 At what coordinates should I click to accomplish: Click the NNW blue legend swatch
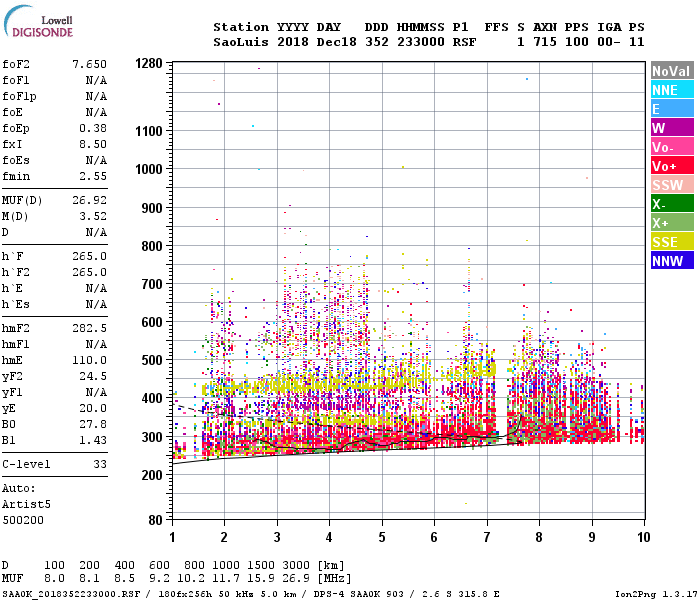672,261
